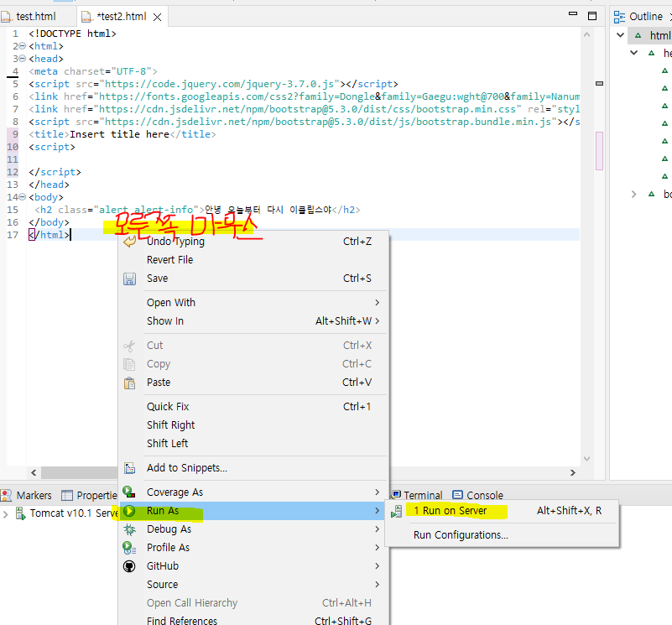Click Add to Snippets... entry
The image size is (672, 625).
coord(253,468)
